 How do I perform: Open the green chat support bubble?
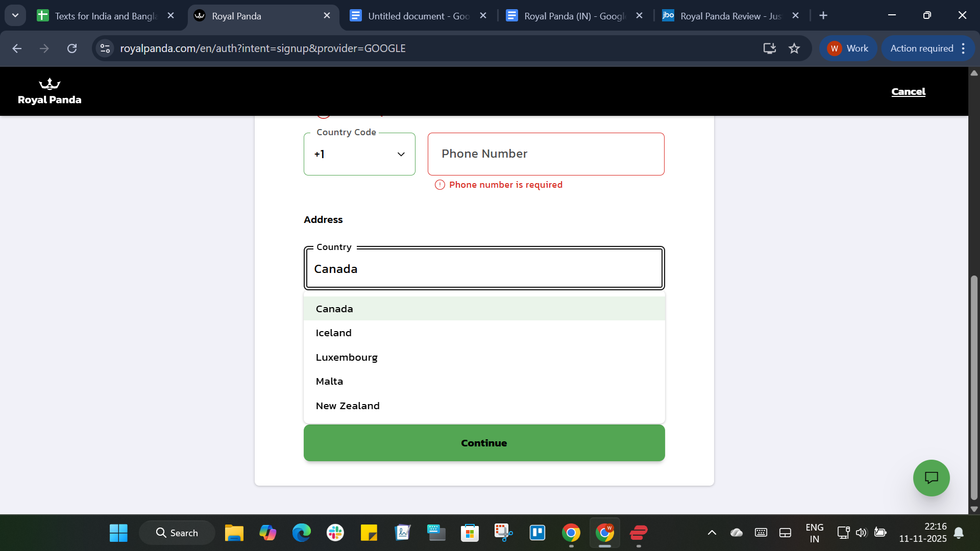point(931,478)
